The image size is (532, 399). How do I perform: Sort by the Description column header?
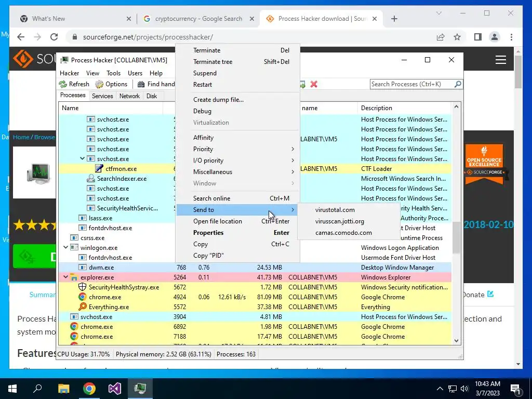404,108
